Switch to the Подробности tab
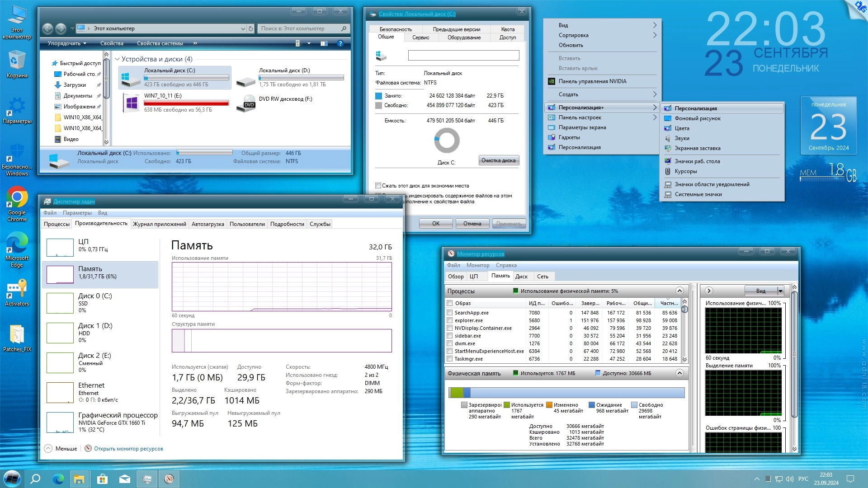 click(x=287, y=224)
